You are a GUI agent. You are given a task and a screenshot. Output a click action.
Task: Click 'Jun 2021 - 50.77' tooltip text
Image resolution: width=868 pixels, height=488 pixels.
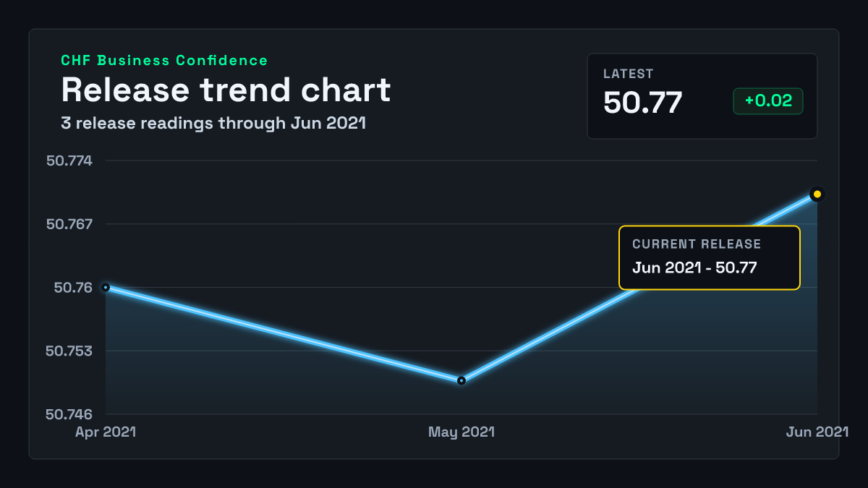(694, 267)
